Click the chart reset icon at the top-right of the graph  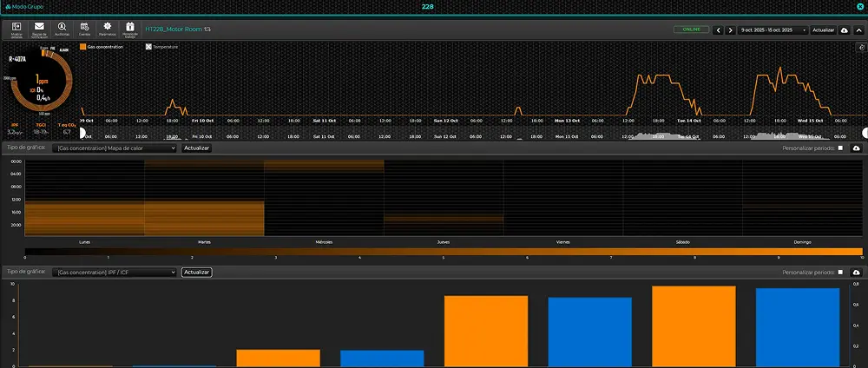[x=860, y=48]
